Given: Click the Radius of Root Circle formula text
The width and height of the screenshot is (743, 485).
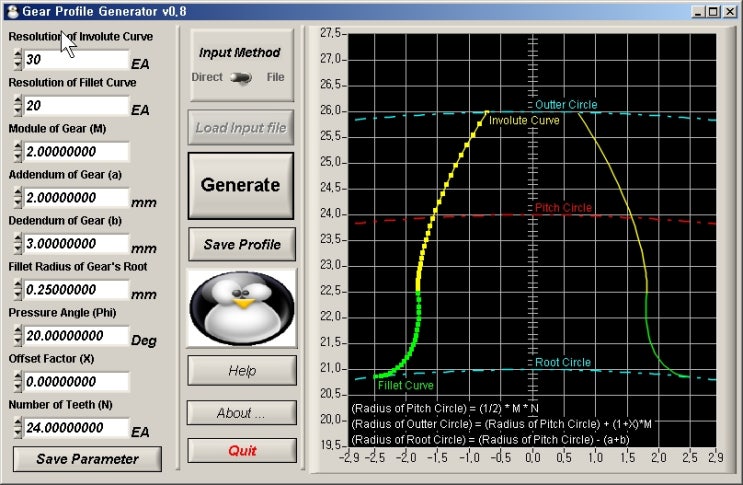Looking at the screenshot, I should click(x=490, y=440).
